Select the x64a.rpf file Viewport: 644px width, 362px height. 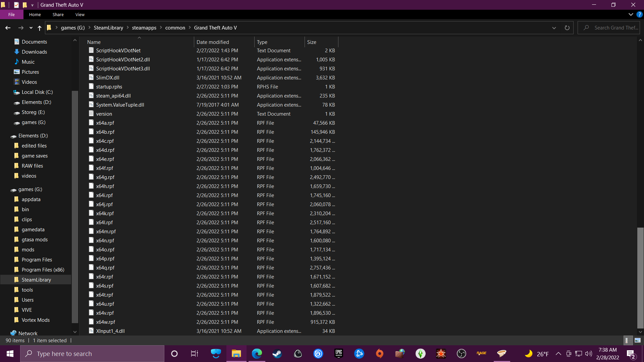(x=105, y=123)
